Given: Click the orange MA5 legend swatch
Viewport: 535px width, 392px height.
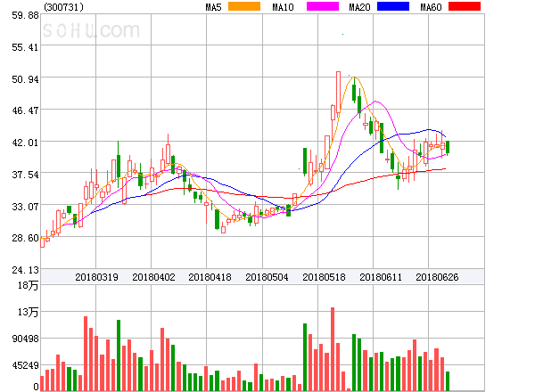Looking at the screenshot, I should [244, 6].
